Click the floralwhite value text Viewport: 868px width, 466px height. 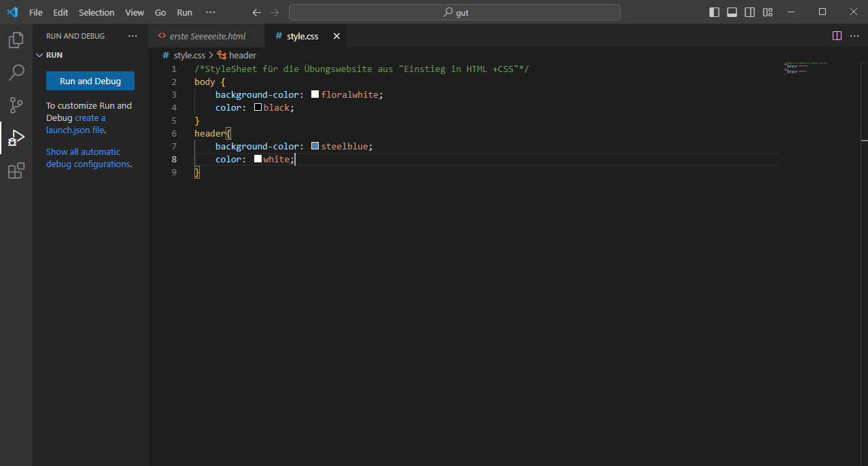coord(350,94)
